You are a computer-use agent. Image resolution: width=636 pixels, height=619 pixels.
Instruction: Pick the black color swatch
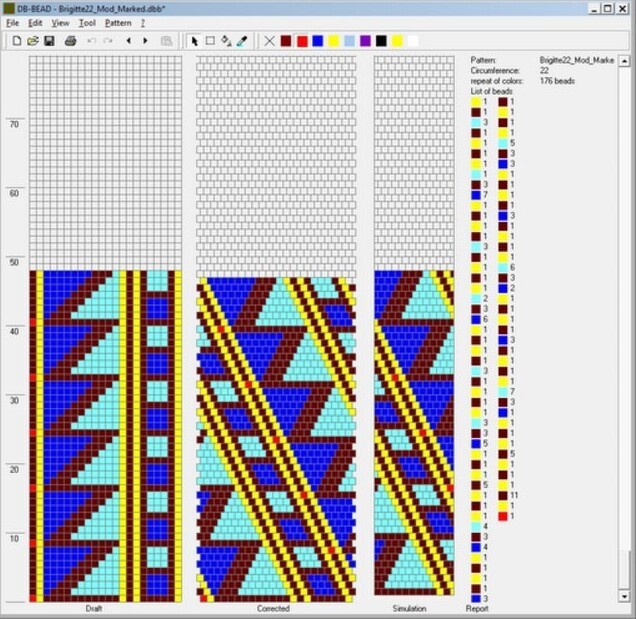381,41
